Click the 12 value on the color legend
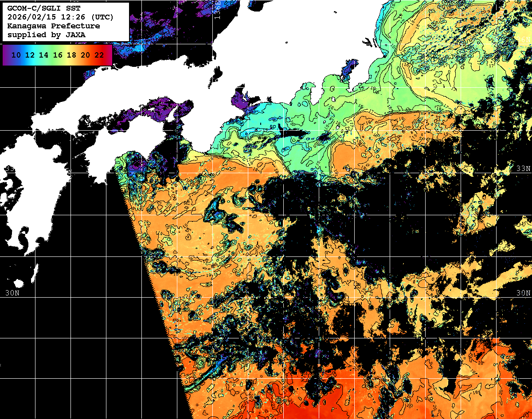Viewport: 532px width, 419px height. point(30,55)
